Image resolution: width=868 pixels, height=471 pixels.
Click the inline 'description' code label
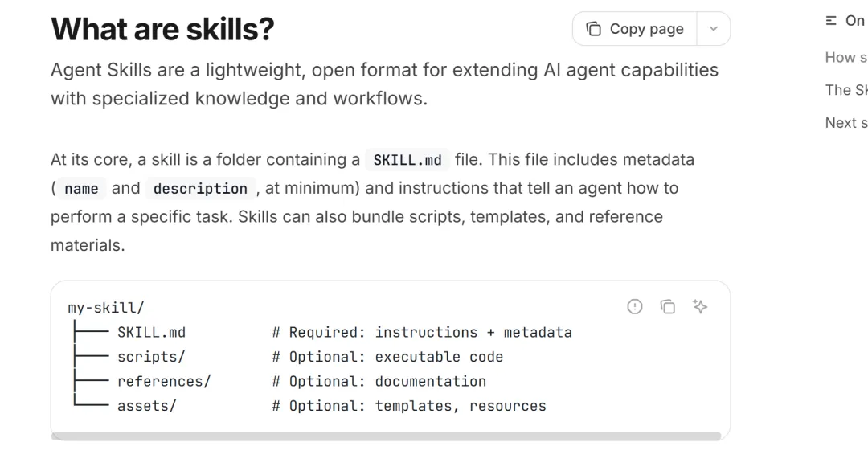click(200, 189)
